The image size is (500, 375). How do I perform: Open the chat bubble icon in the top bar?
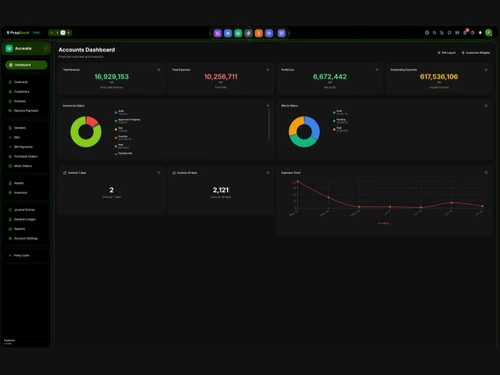tap(449, 33)
